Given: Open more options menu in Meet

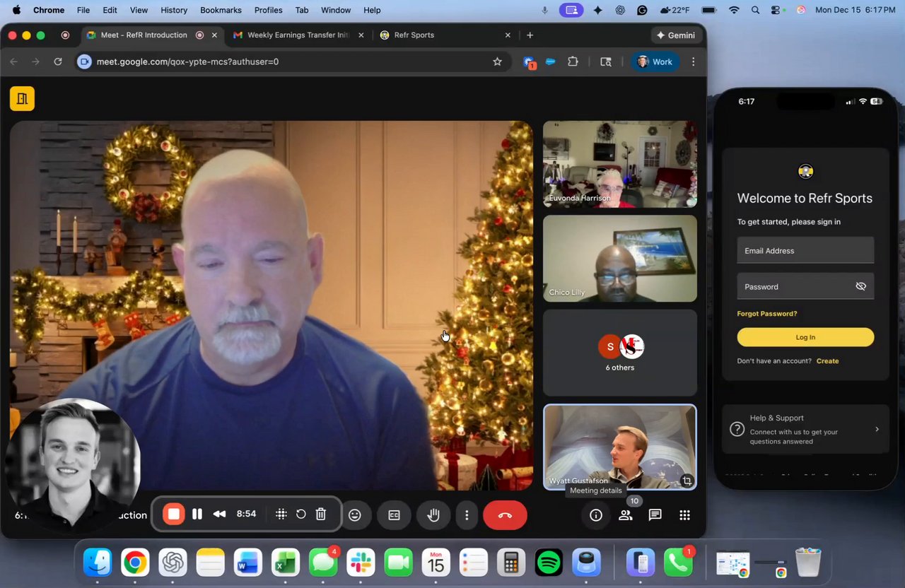Looking at the screenshot, I should point(467,515).
